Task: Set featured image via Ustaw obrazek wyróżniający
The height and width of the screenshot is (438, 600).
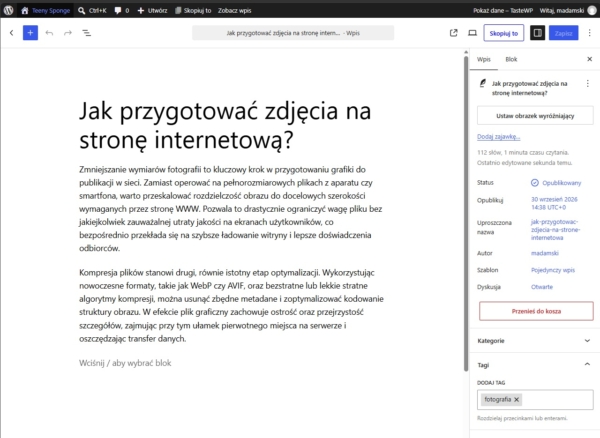Action: (535, 116)
